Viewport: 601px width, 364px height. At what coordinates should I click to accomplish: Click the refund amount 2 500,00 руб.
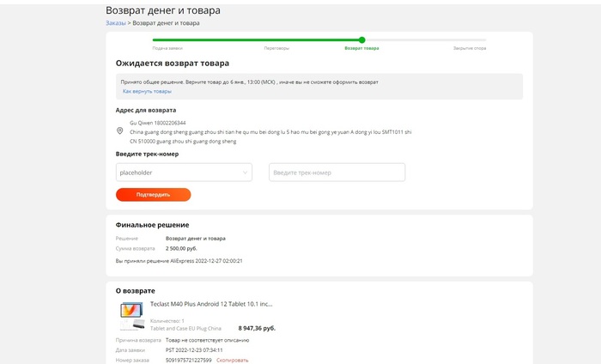[x=181, y=248]
